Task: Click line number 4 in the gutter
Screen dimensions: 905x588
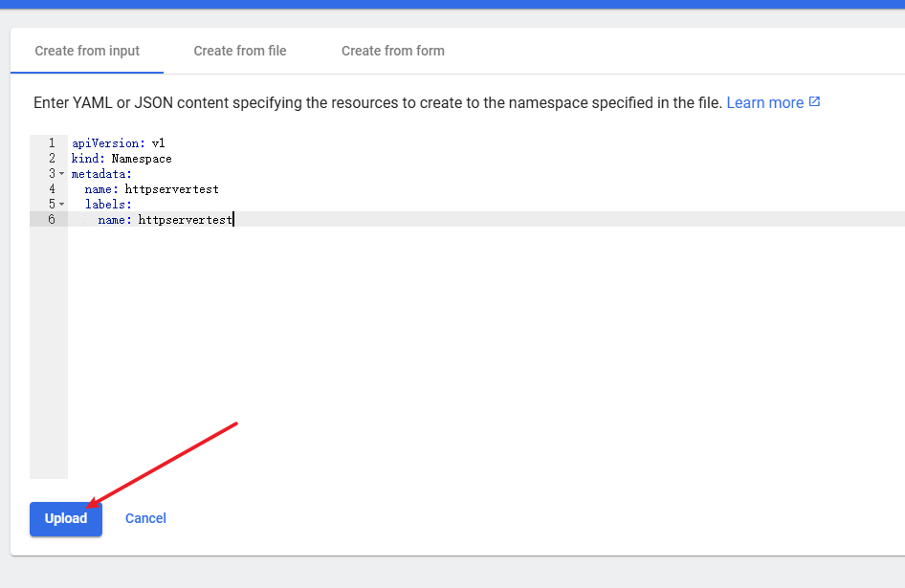Action: click(x=51, y=189)
